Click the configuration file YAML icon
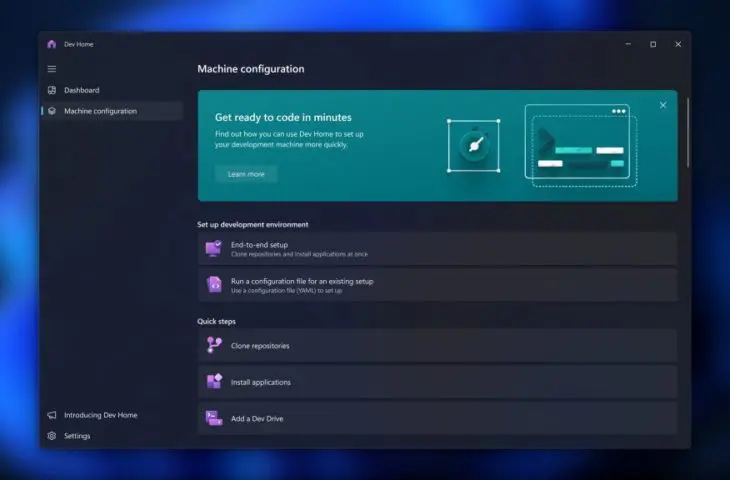 (x=214, y=285)
